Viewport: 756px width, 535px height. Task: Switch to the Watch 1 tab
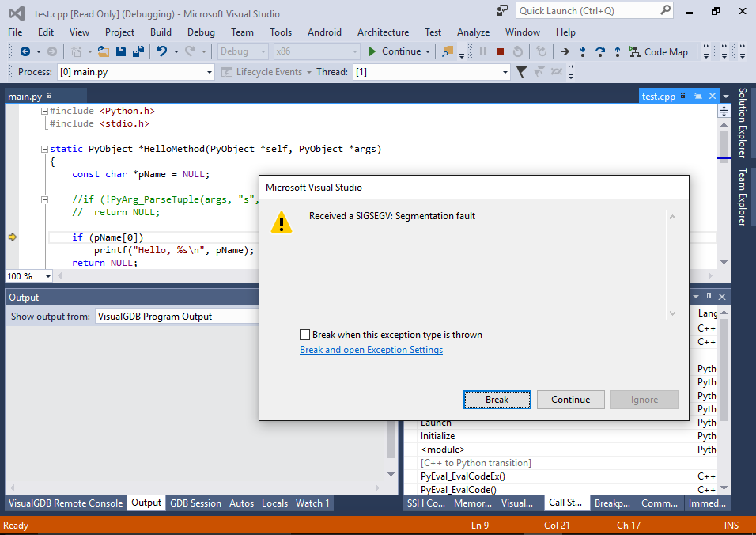[312, 503]
